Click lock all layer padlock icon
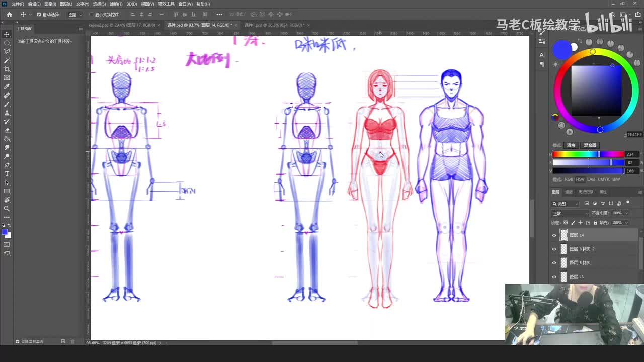 click(x=595, y=223)
